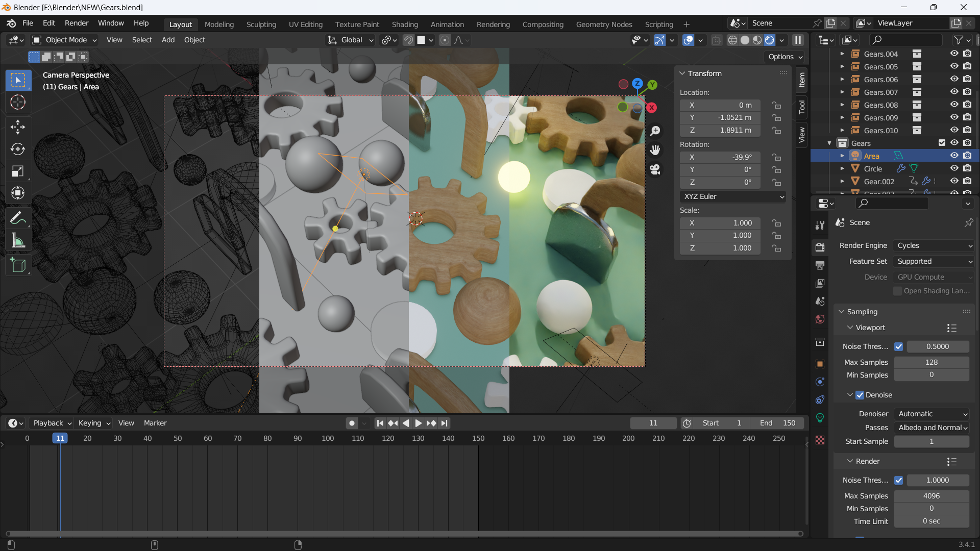Toggle viewport Noise Threshold checkbox
The width and height of the screenshot is (980, 551).
click(898, 346)
